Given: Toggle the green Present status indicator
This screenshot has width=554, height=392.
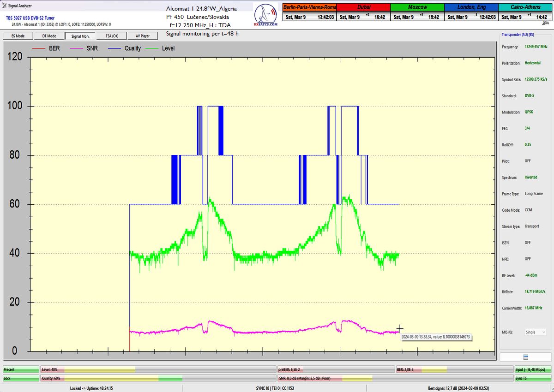Looking at the screenshot, I should [21, 369].
